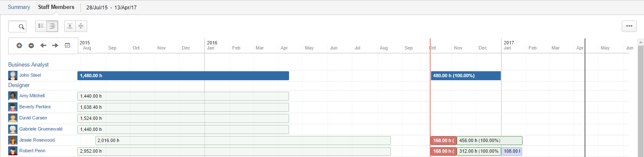Image resolution: width=644 pixels, height=157 pixels.
Task: Click Amy Mitchell's avatar thumbnail
Action: pos(13,96)
